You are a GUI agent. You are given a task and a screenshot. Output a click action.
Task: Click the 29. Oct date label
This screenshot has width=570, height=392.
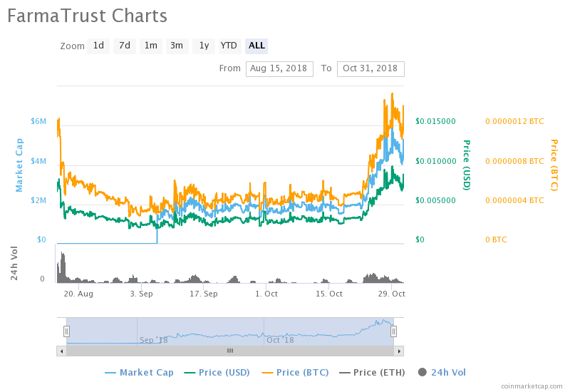(x=391, y=294)
